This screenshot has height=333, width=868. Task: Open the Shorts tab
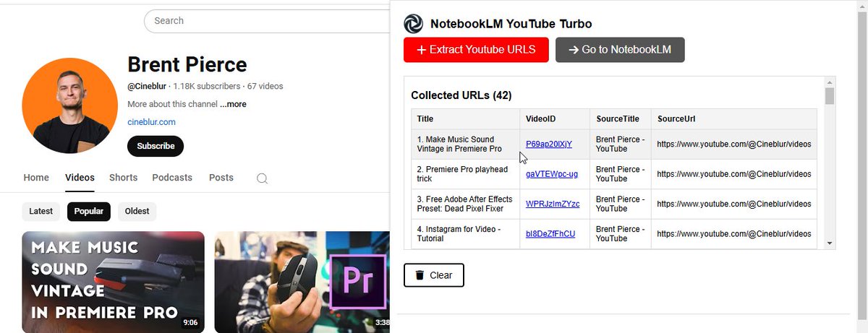coord(123,178)
